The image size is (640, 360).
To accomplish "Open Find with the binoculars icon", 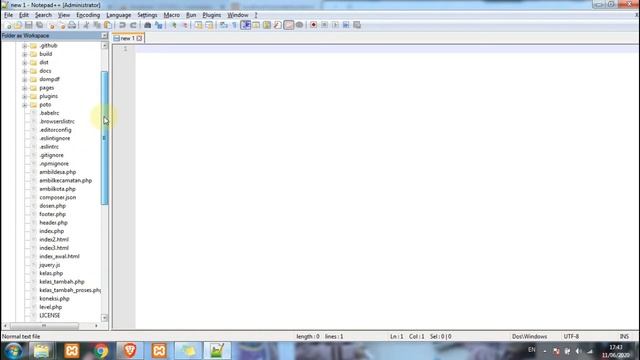I will coord(147,25).
